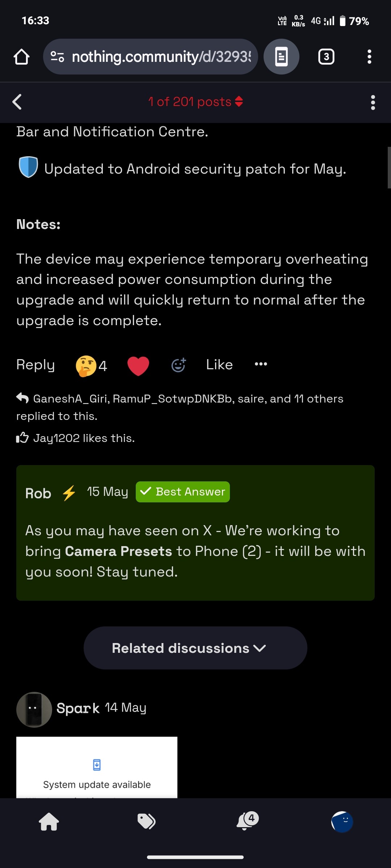Open the browser tab switcher showing 3
The height and width of the screenshot is (868, 391).
tap(326, 57)
